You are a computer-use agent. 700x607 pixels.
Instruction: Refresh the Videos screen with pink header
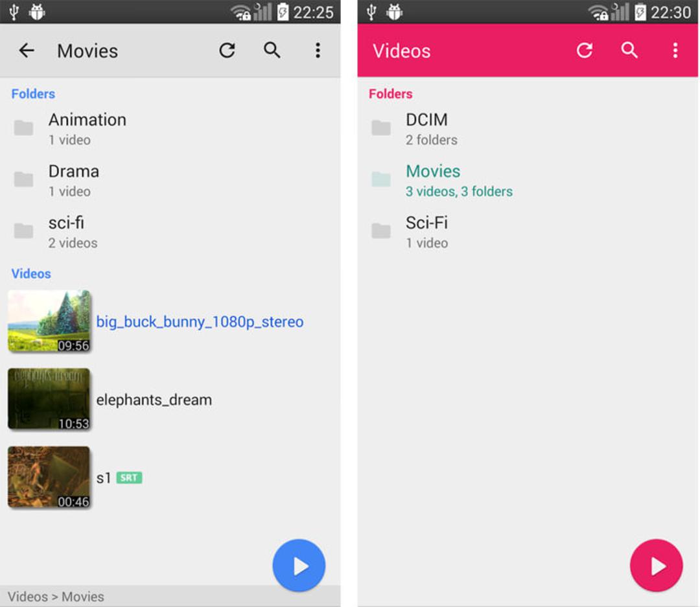coord(585,50)
